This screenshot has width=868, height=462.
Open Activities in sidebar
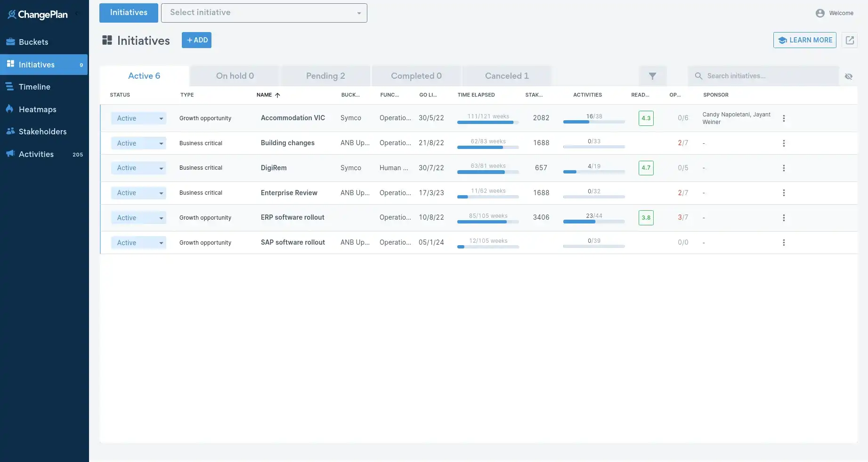tap(36, 154)
